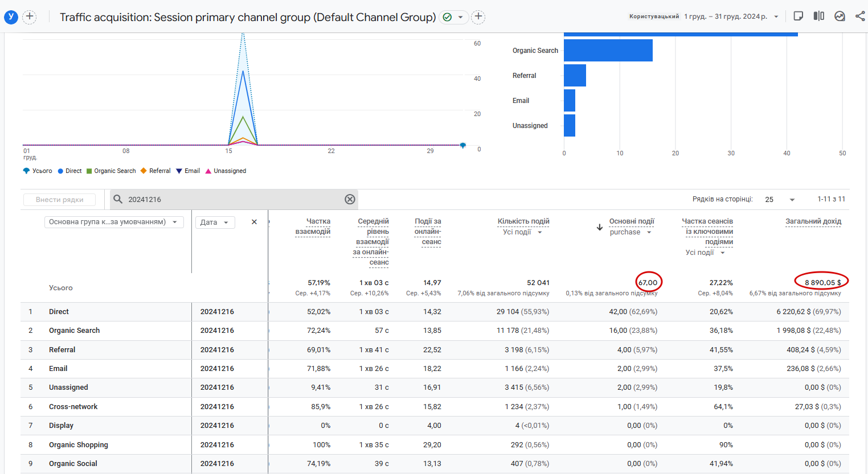Remove the Дата secondary dimension with X

click(254, 222)
